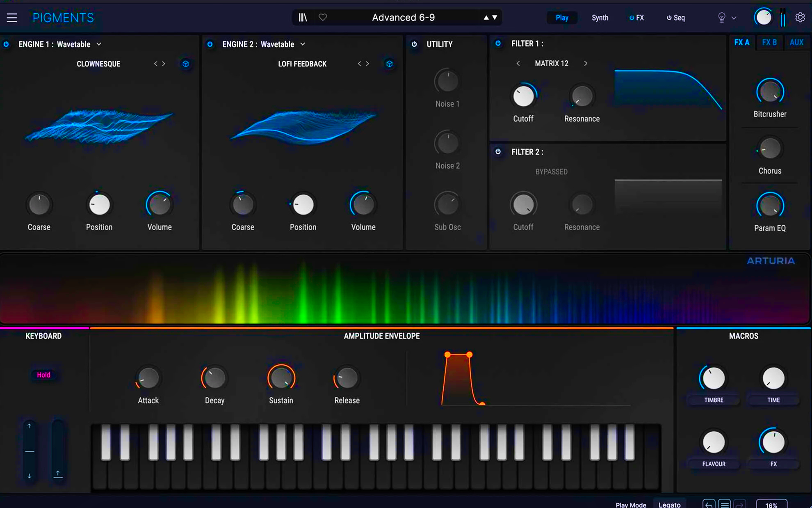Open the LOFI FEEDBACK wavetable name

302,64
